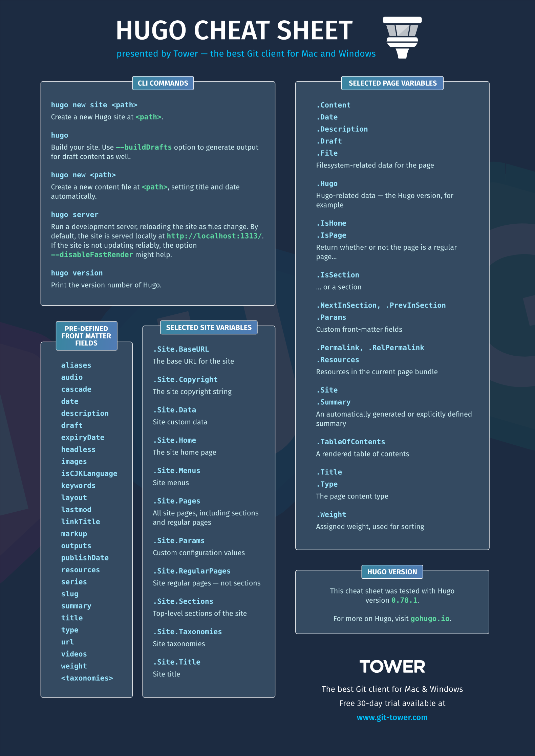
Task: Click the TOWER wordmark logo at bottom
Action: [x=392, y=666]
